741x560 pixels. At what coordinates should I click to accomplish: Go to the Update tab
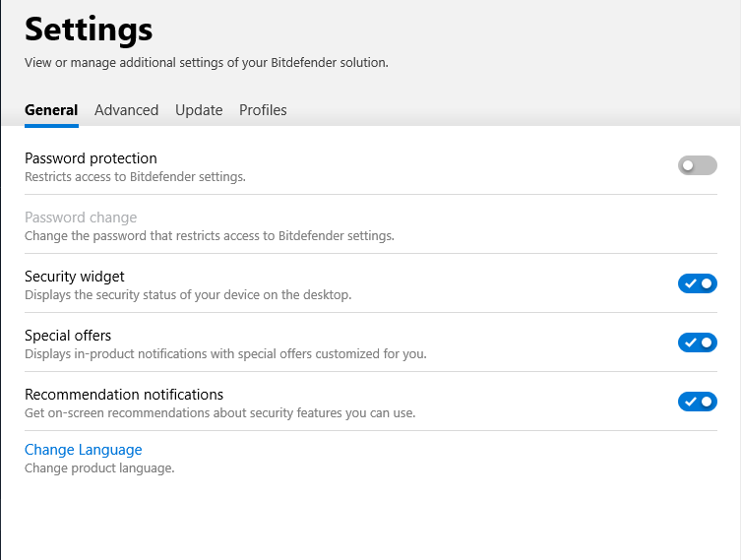click(x=199, y=110)
